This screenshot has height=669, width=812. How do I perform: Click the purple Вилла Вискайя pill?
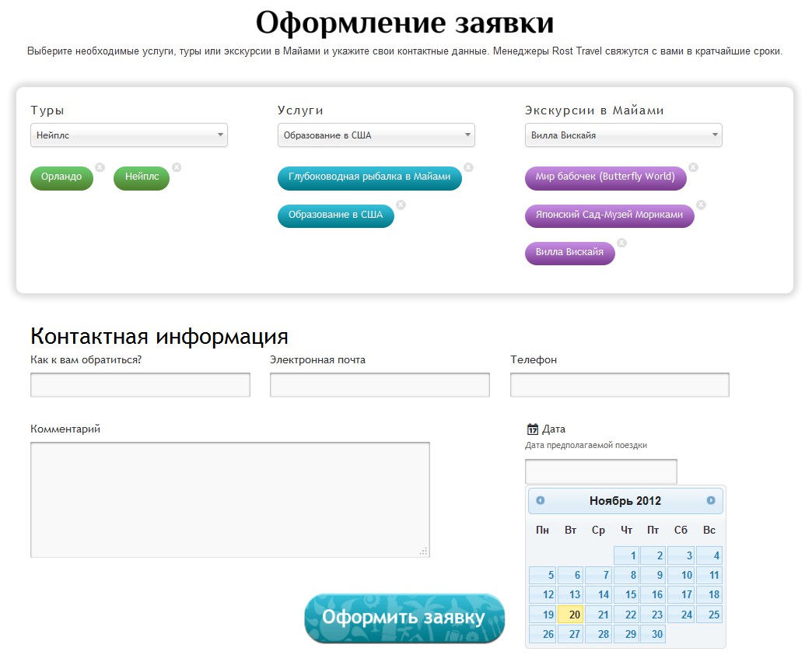(569, 253)
